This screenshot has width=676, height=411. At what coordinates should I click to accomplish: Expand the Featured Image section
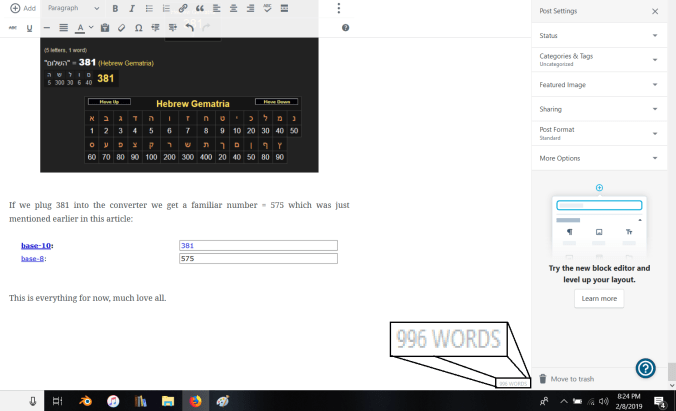(598, 85)
